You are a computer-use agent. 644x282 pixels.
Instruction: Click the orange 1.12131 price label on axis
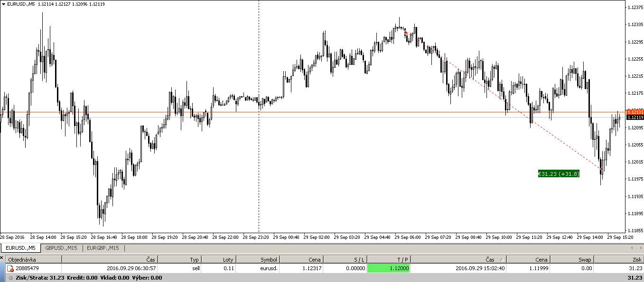click(x=635, y=112)
